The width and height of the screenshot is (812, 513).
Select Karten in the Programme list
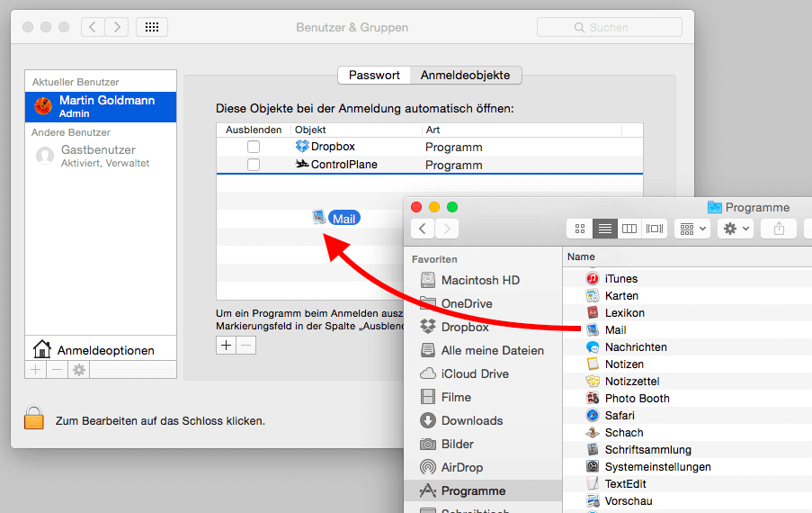pyautogui.click(x=687, y=296)
